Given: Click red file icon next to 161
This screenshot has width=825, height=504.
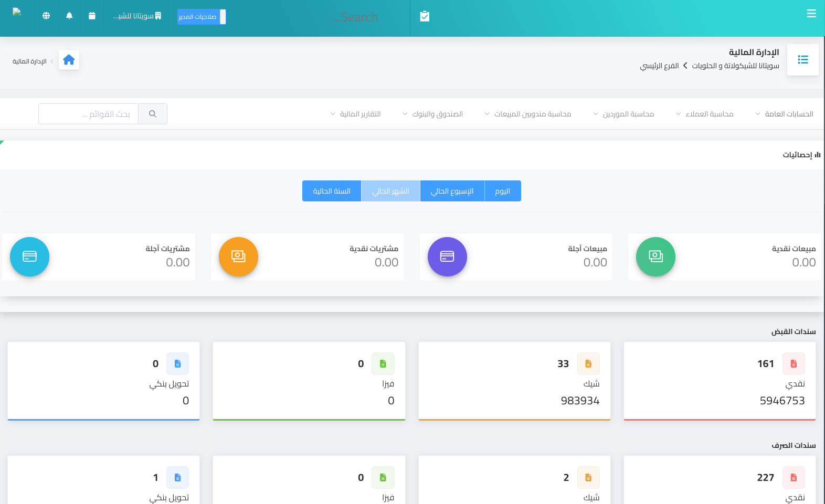Looking at the screenshot, I should [x=794, y=363].
